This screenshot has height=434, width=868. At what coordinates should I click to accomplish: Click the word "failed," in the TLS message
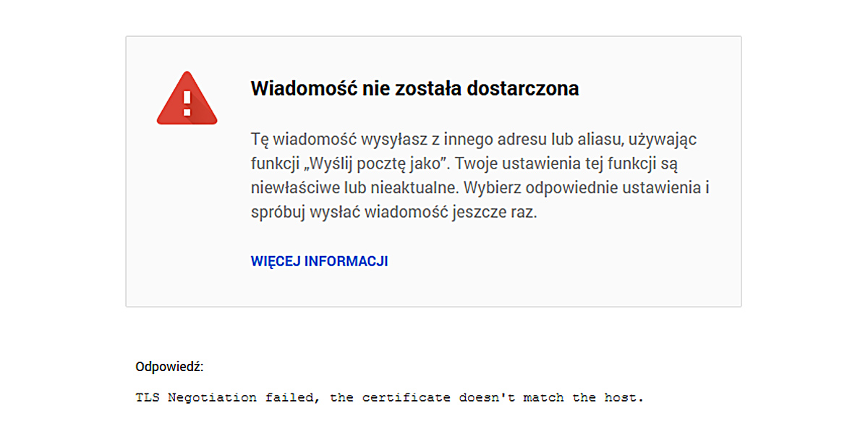294,397
